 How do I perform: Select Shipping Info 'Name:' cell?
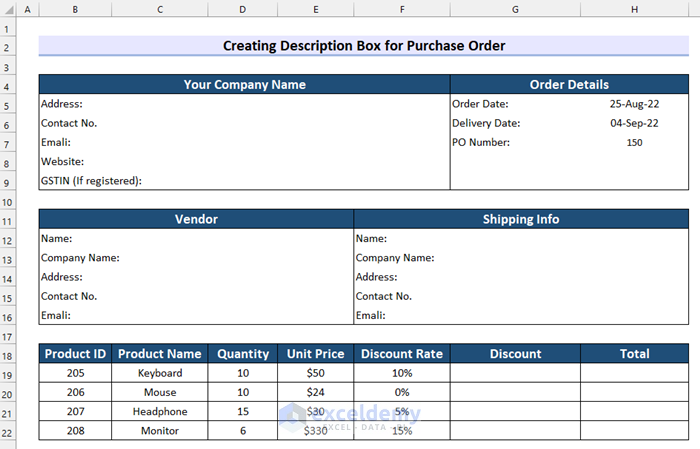[521, 238]
